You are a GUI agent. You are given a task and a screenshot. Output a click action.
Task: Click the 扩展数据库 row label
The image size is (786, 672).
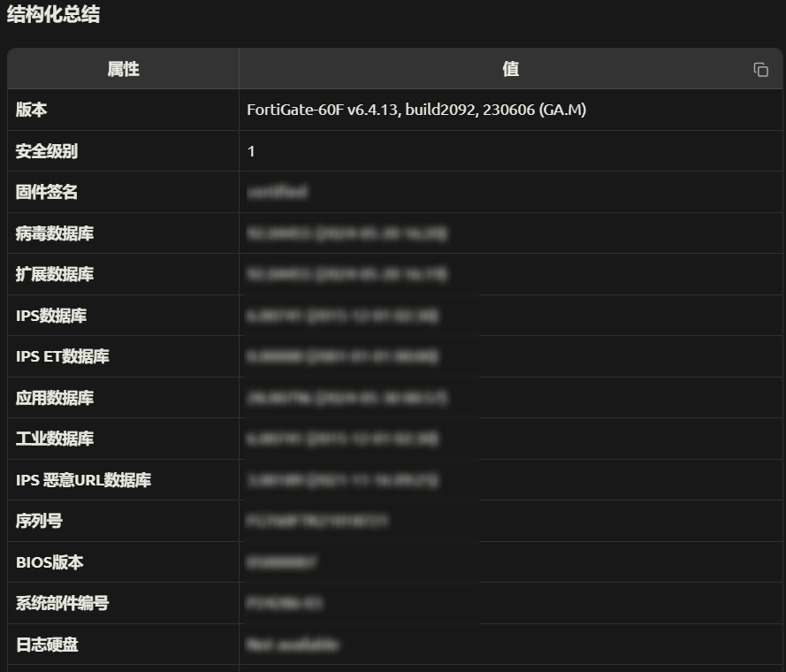(x=55, y=274)
